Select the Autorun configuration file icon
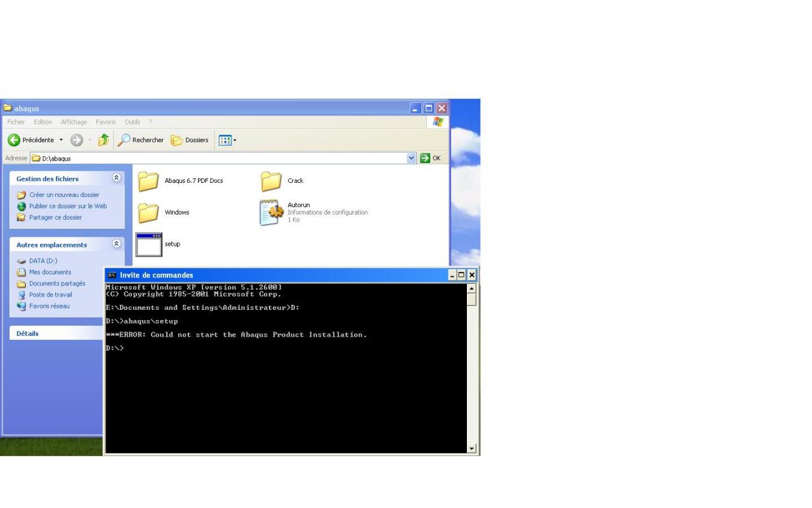This screenshot has width=812, height=508. point(271,213)
